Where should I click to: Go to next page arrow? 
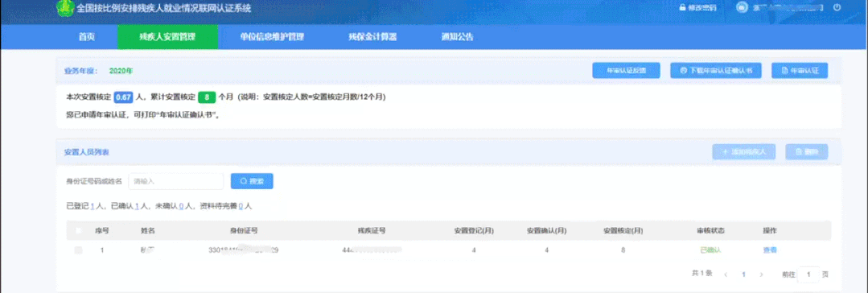pyautogui.click(x=761, y=274)
